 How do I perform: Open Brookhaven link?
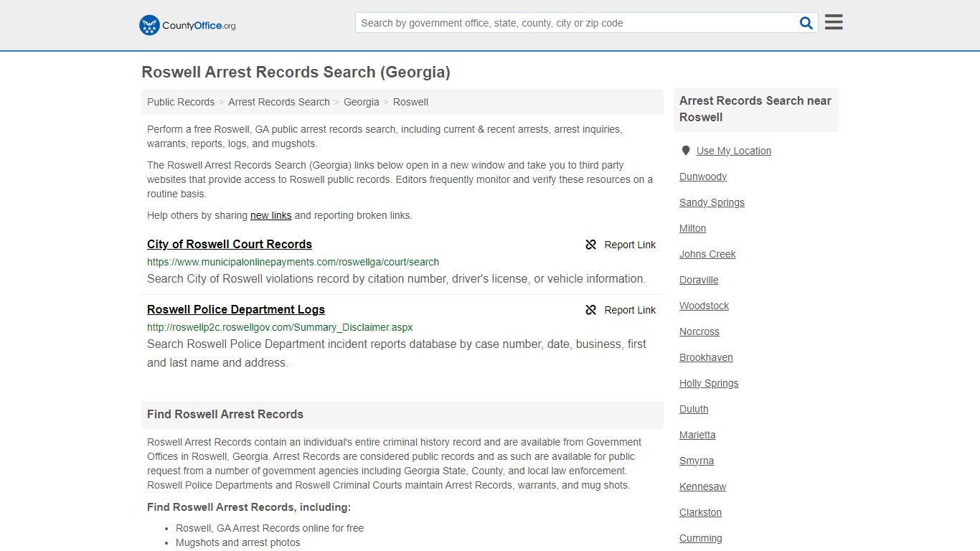[x=706, y=357]
